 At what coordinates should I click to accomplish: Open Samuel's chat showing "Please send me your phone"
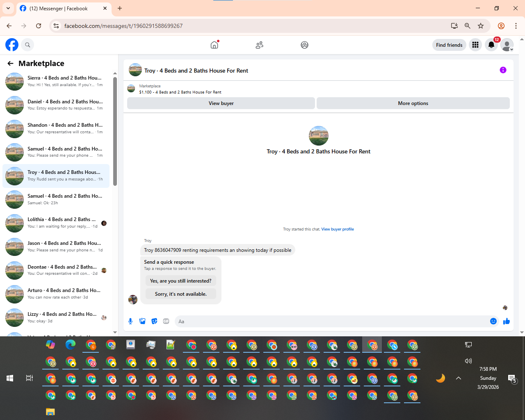tap(56, 152)
